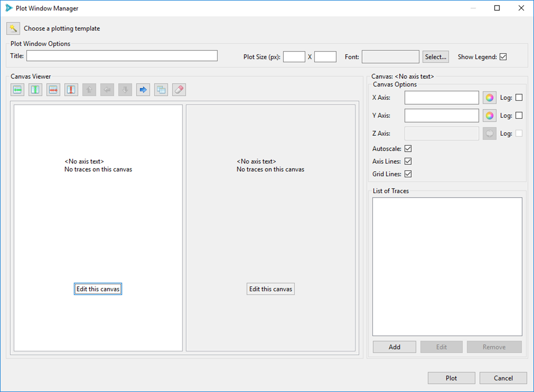Viewport: 534px width, 392px height.
Task: Click the eraser icon to clear canvas
Action: click(x=178, y=89)
